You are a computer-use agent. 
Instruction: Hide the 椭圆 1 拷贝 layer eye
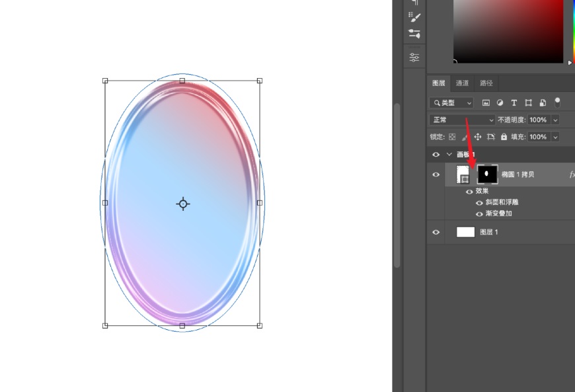click(436, 175)
